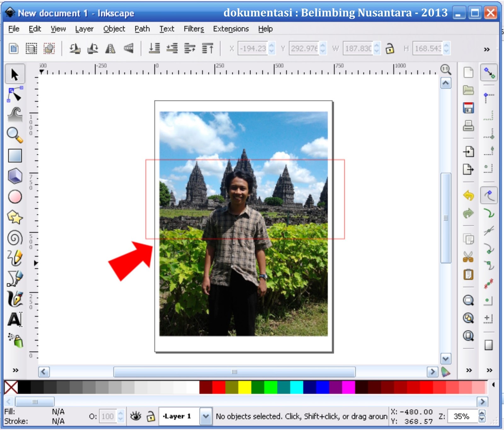This screenshot has height=430, width=504.
Task: Activate the Text tool
Action: coord(14,319)
